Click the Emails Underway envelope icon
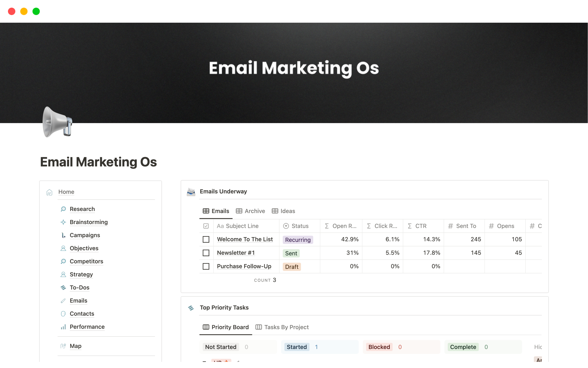 coord(191,192)
